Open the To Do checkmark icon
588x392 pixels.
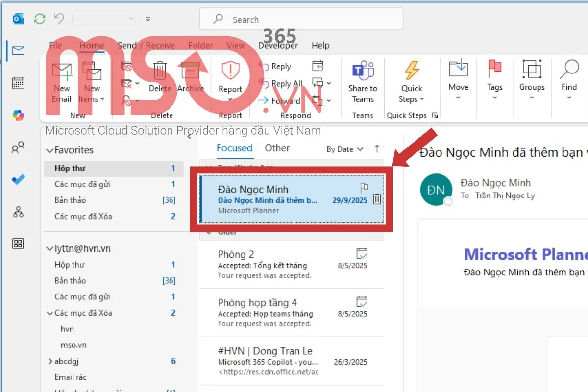(18, 179)
